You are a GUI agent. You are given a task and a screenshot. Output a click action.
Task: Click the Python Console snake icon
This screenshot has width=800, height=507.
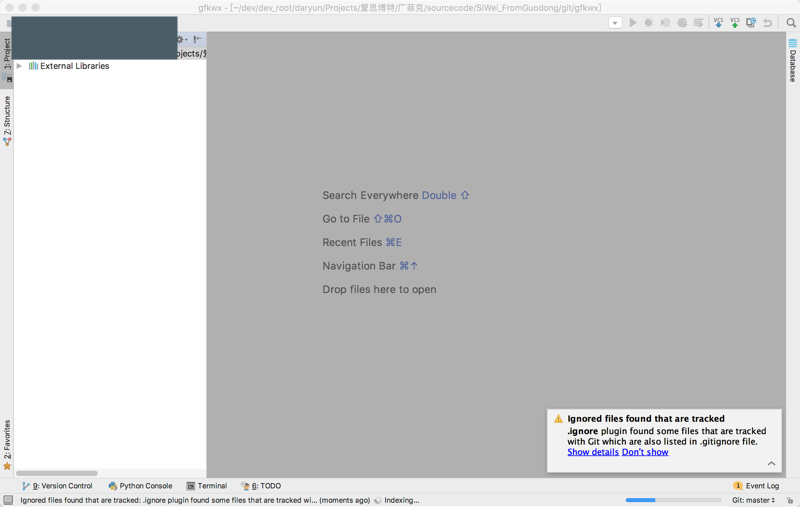pyautogui.click(x=112, y=486)
